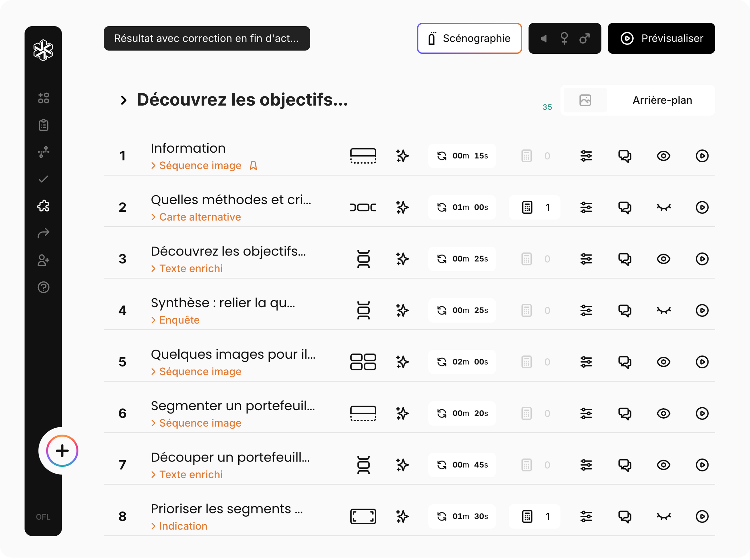
Task: Show hidden row 4 via closed eye
Action: click(x=663, y=310)
